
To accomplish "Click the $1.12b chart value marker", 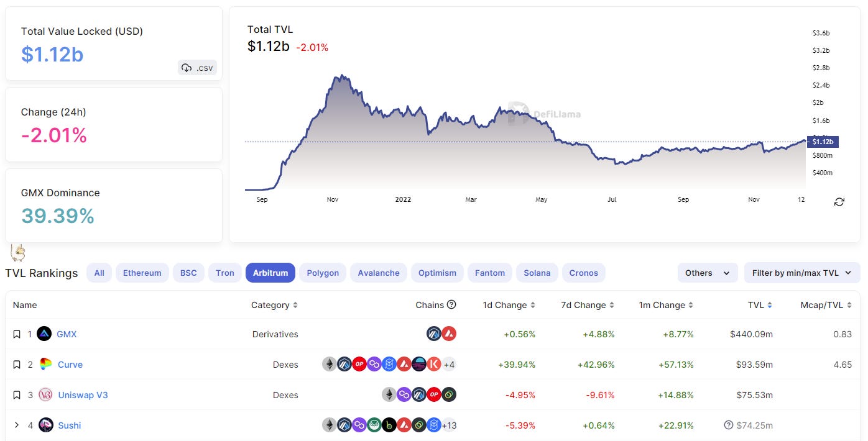I will (x=823, y=142).
